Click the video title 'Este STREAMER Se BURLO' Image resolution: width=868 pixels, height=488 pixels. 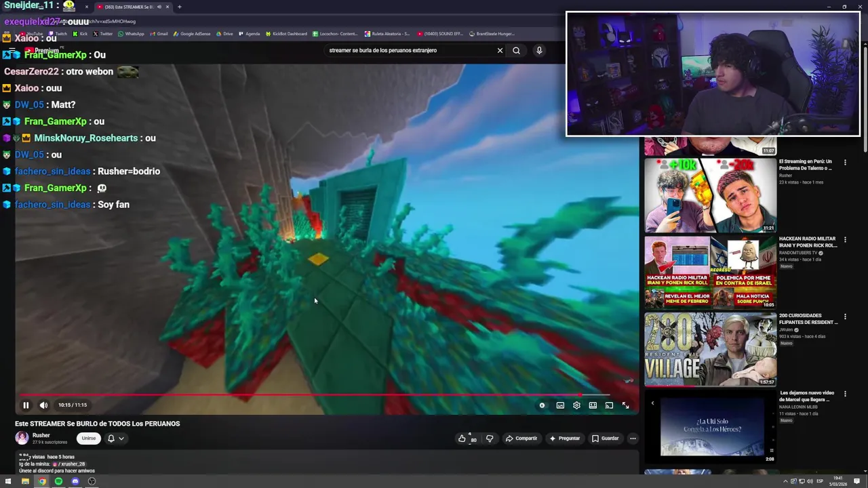[x=98, y=424]
